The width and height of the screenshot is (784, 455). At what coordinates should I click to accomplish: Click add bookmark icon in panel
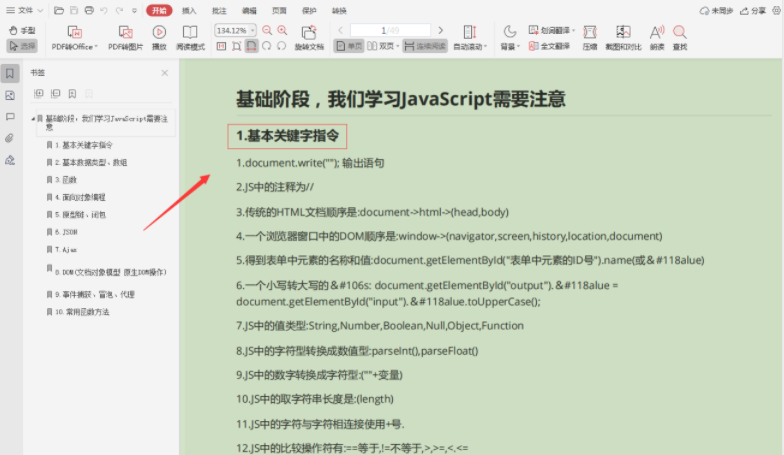(72, 94)
